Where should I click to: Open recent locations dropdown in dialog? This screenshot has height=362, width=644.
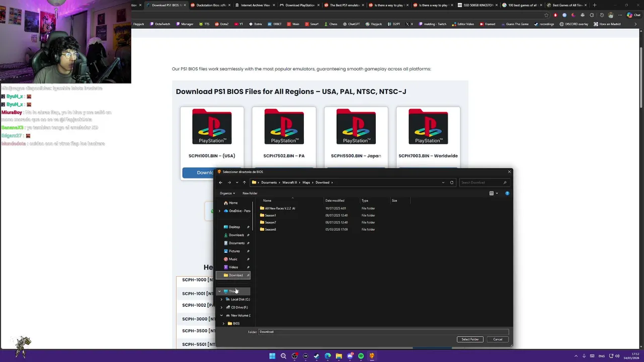(x=236, y=183)
